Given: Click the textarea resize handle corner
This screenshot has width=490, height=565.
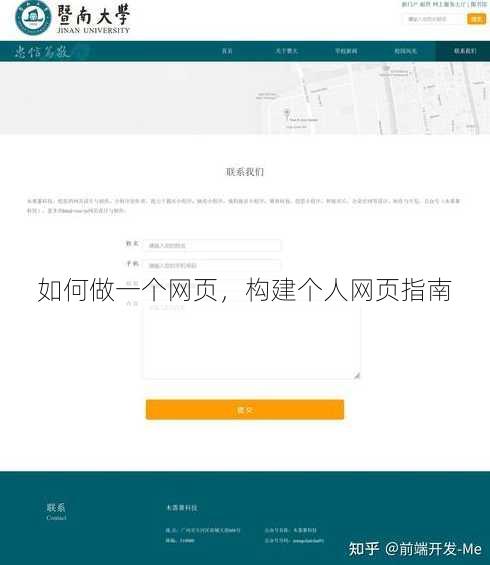Looking at the screenshot, I should click(357, 375).
